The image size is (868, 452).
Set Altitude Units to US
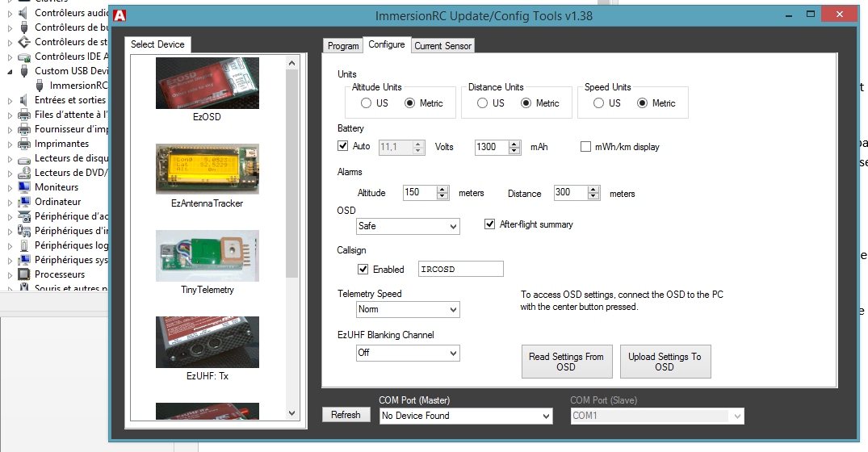[x=366, y=103]
